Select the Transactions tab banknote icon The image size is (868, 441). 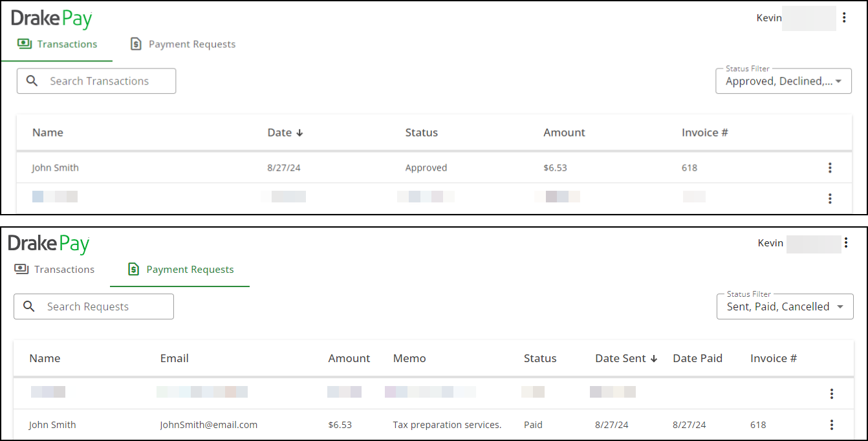point(24,43)
